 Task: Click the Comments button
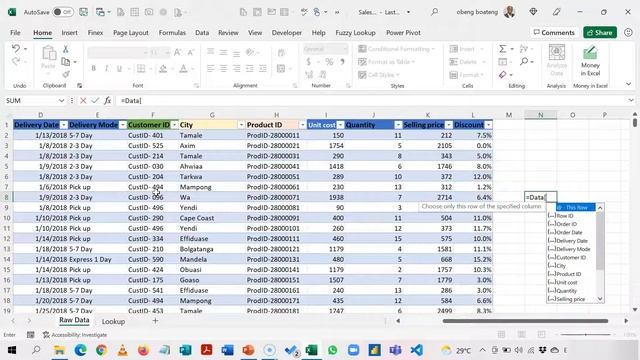[x=554, y=33]
